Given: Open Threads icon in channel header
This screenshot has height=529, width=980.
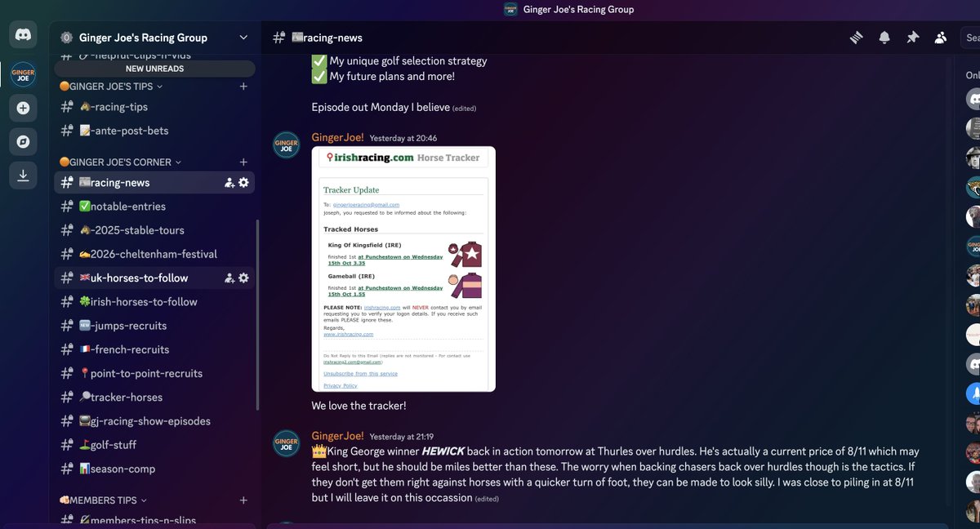Looking at the screenshot, I should [x=856, y=38].
